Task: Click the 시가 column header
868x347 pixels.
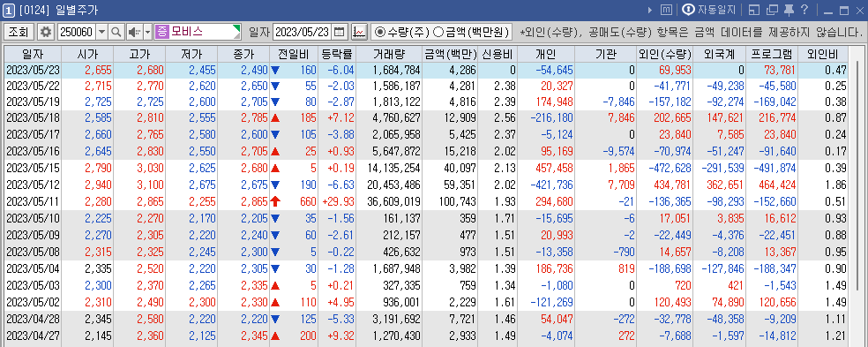Action: coord(87,55)
